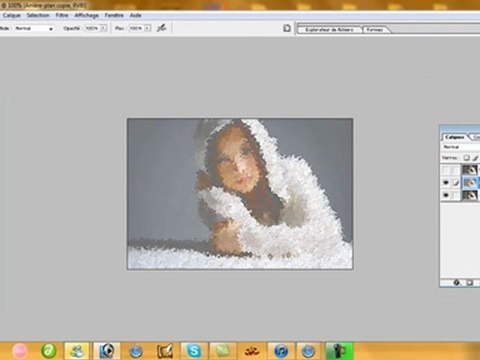Toggle lock image pixels brush checkbox
480x360 pixels.
476,158
